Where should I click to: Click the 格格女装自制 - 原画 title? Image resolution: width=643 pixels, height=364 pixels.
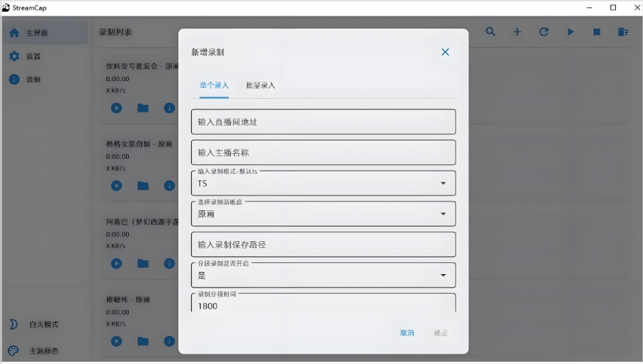(x=139, y=144)
